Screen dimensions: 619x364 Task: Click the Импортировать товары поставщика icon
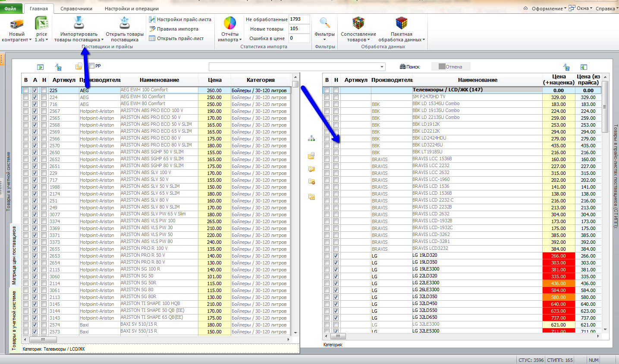point(79,23)
